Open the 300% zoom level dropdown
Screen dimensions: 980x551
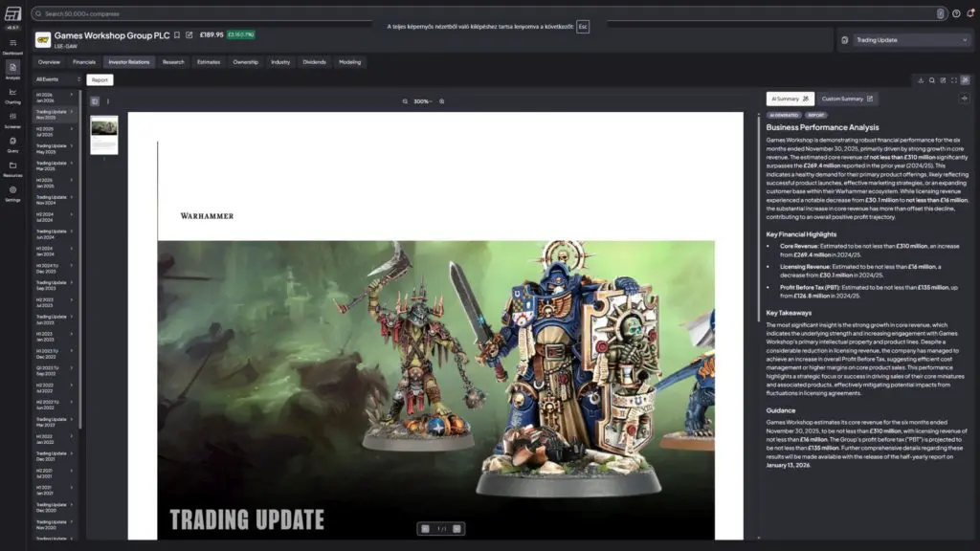click(422, 101)
